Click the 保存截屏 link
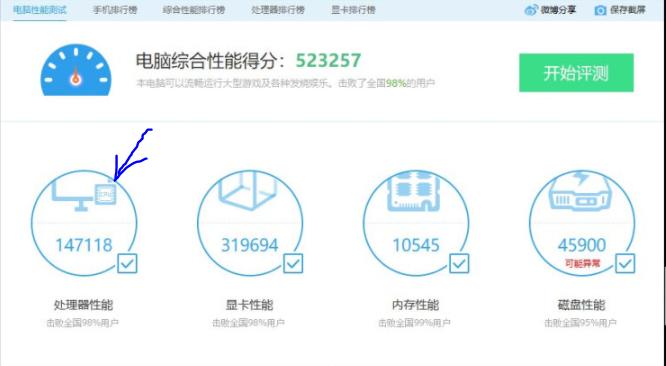This screenshot has height=366, width=666. pyautogui.click(x=628, y=10)
